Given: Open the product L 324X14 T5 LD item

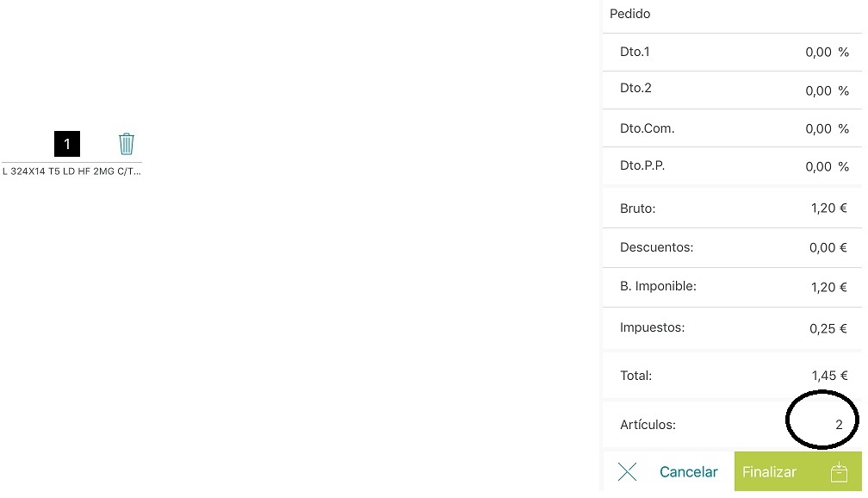Looking at the screenshot, I should click(x=71, y=171).
